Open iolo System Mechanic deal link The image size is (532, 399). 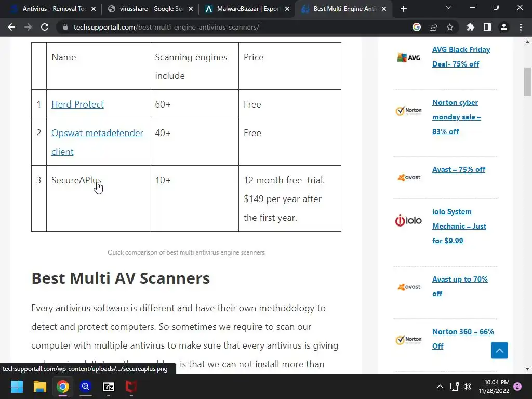tap(459, 226)
